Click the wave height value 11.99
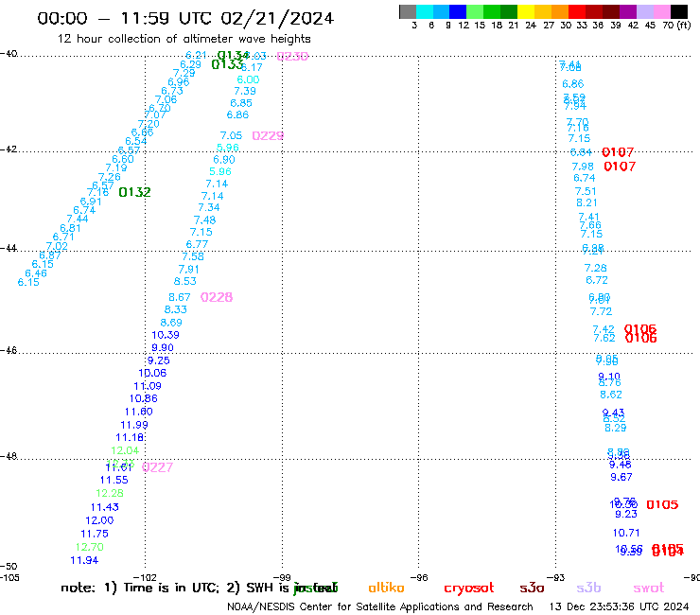Image resolution: width=700 pixels, height=615 pixels. pyautogui.click(x=134, y=425)
